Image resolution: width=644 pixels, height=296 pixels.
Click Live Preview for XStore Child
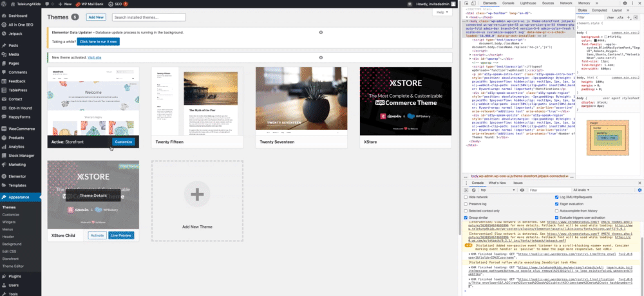tap(122, 236)
